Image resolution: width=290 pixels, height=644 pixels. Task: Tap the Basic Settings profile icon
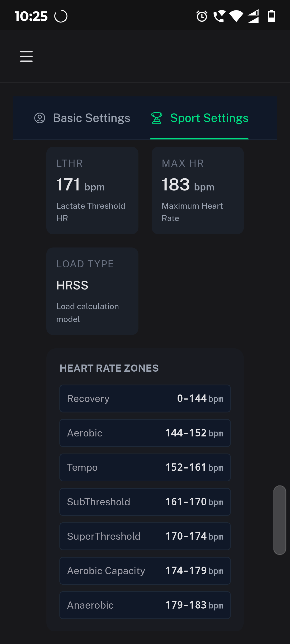coord(39,118)
